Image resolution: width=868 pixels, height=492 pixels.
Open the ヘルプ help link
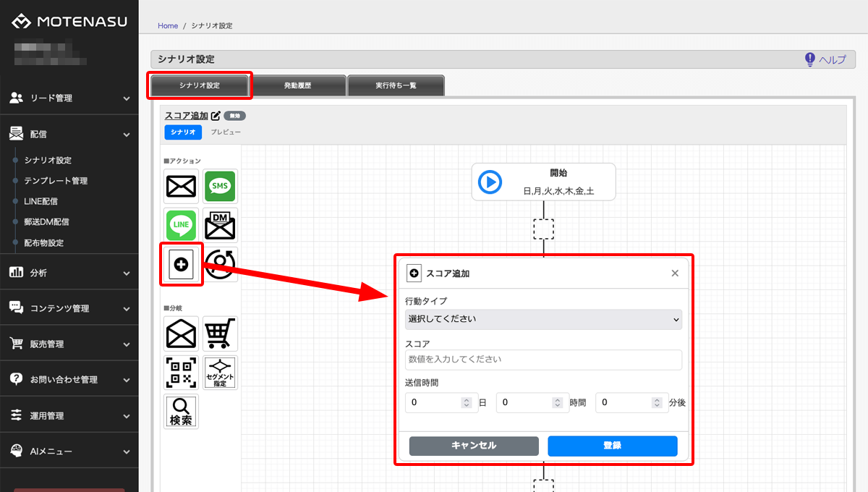(x=825, y=60)
